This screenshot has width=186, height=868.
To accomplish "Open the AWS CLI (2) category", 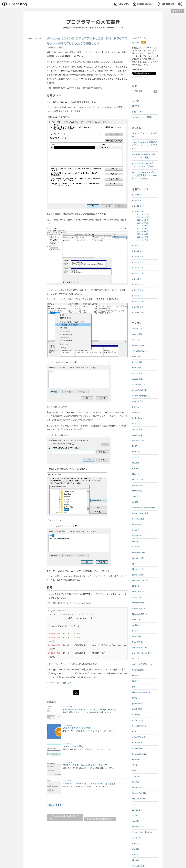I will click(x=137, y=356).
